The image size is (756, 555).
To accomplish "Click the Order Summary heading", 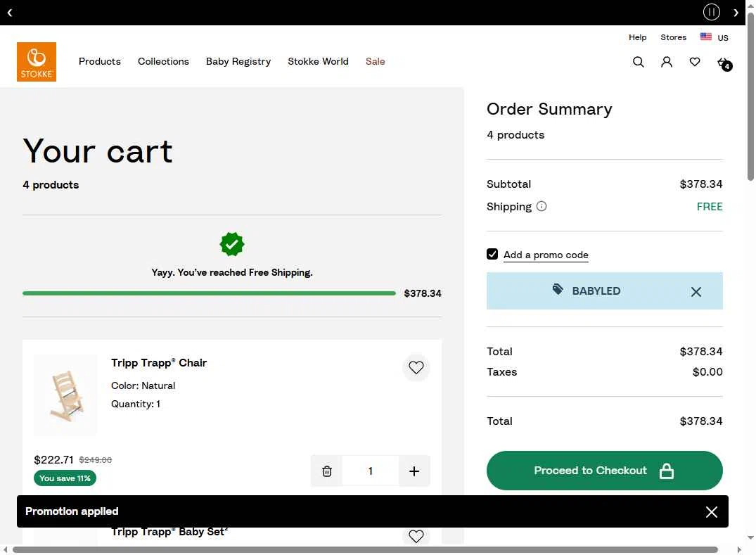I will coord(549,109).
